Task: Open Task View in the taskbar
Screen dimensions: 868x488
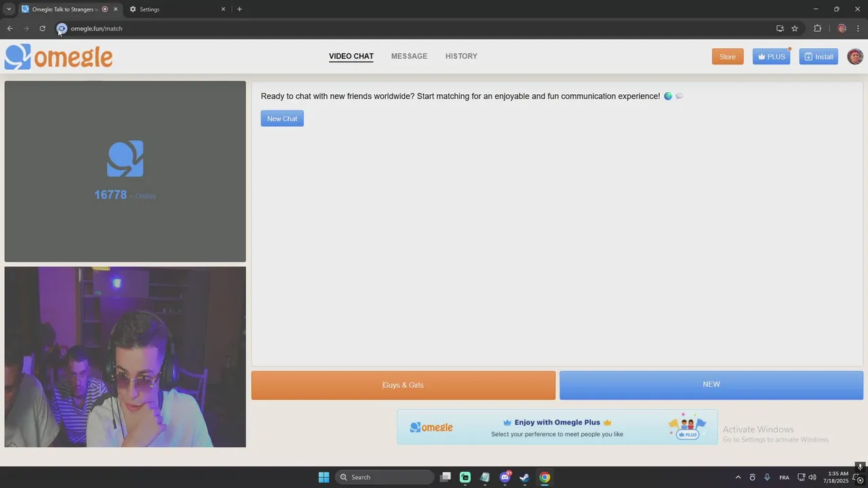Action: coord(446,477)
